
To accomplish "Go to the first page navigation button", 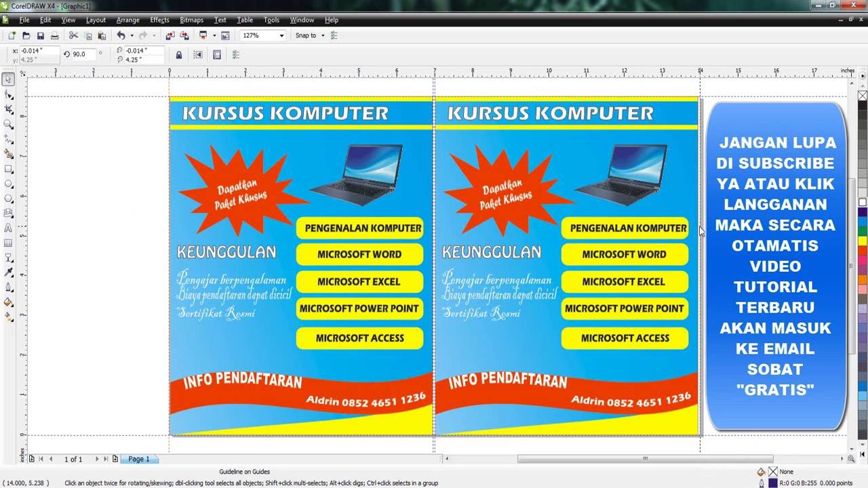I will tap(41, 459).
